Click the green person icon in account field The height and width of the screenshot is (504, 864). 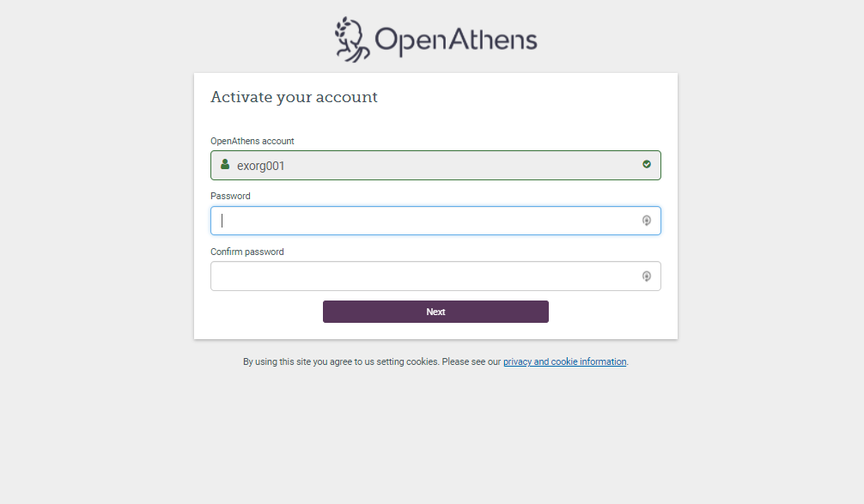(x=224, y=165)
